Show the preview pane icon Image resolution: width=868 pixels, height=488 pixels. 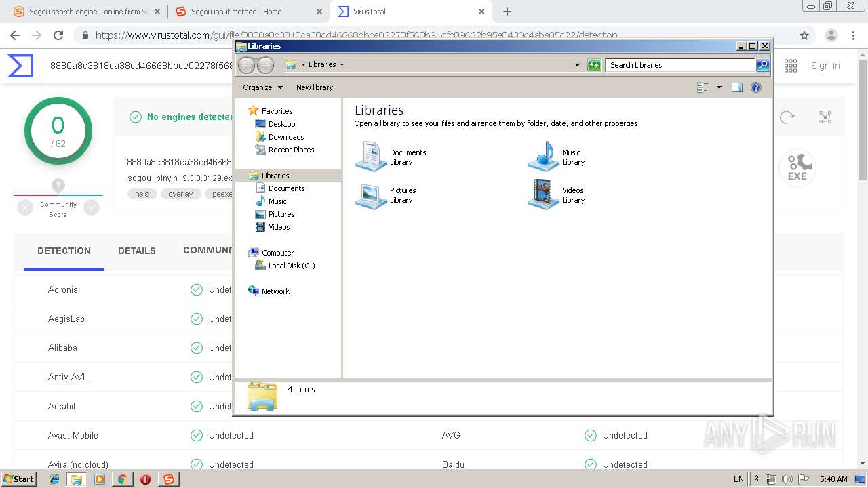click(737, 87)
